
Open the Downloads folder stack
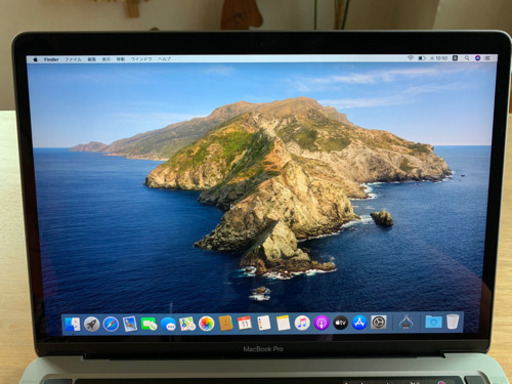(433, 322)
